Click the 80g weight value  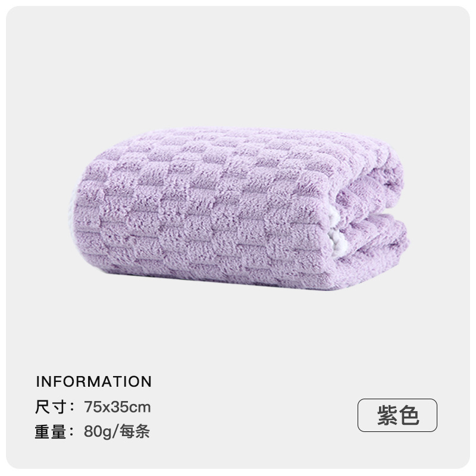98,432
